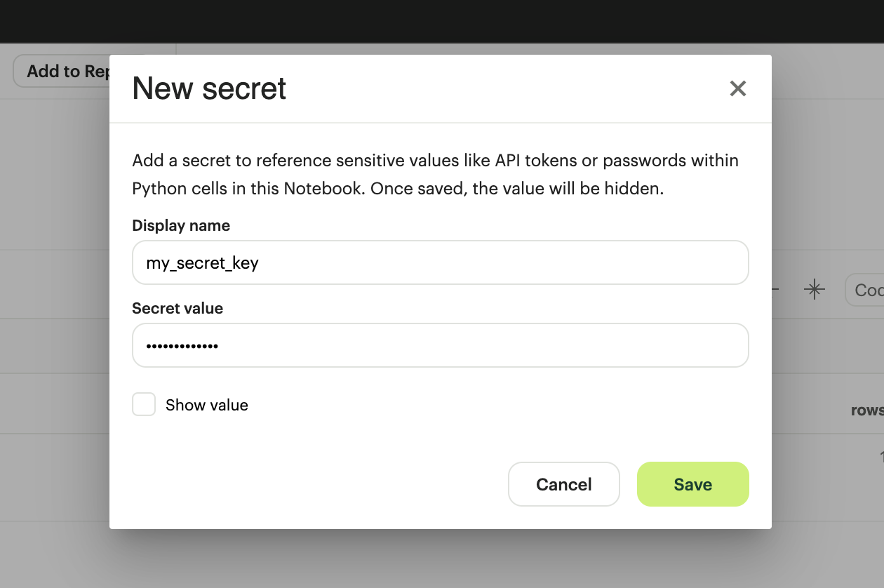Click the dark top bar of the window
The width and height of the screenshot is (884, 588).
442,21
